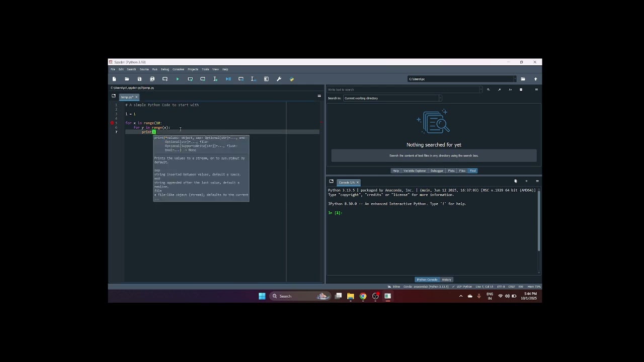Viewport: 644px width, 362px height.
Task: Toggle case sensitive search in Find pane
Action: point(510,89)
